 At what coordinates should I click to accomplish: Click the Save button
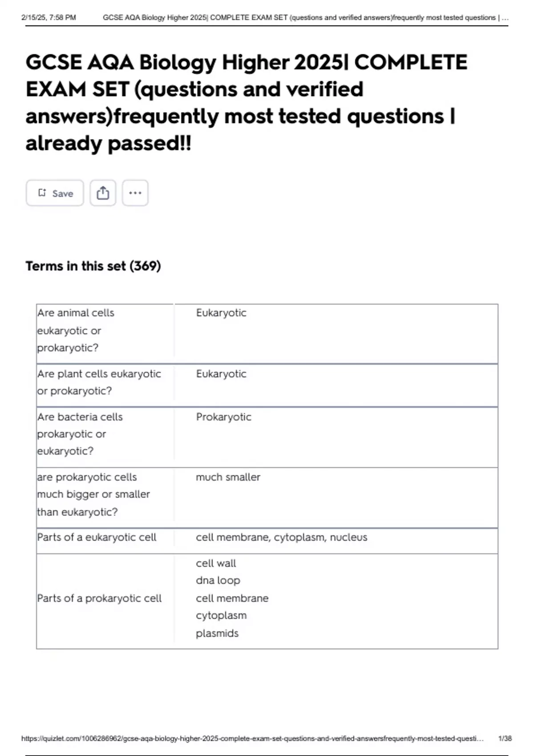55,193
